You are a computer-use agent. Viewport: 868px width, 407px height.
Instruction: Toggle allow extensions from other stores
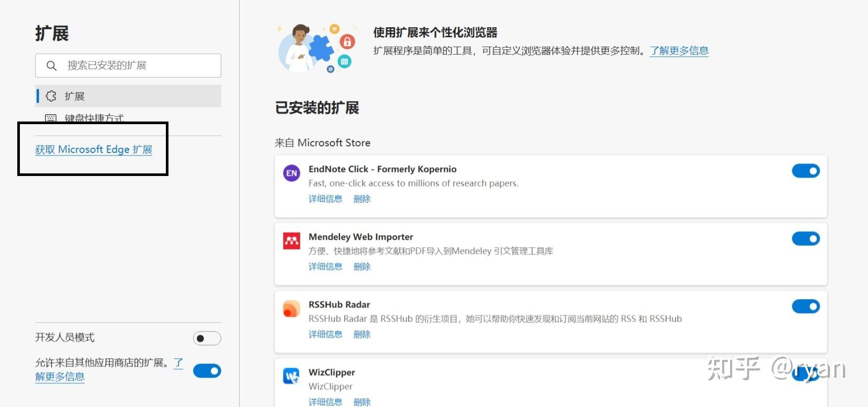[207, 371]
